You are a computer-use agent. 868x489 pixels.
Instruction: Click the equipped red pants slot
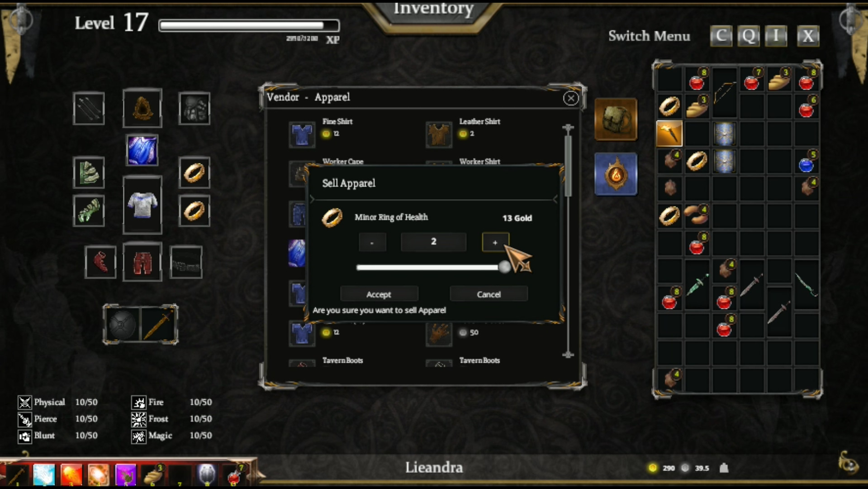point(142,262)
